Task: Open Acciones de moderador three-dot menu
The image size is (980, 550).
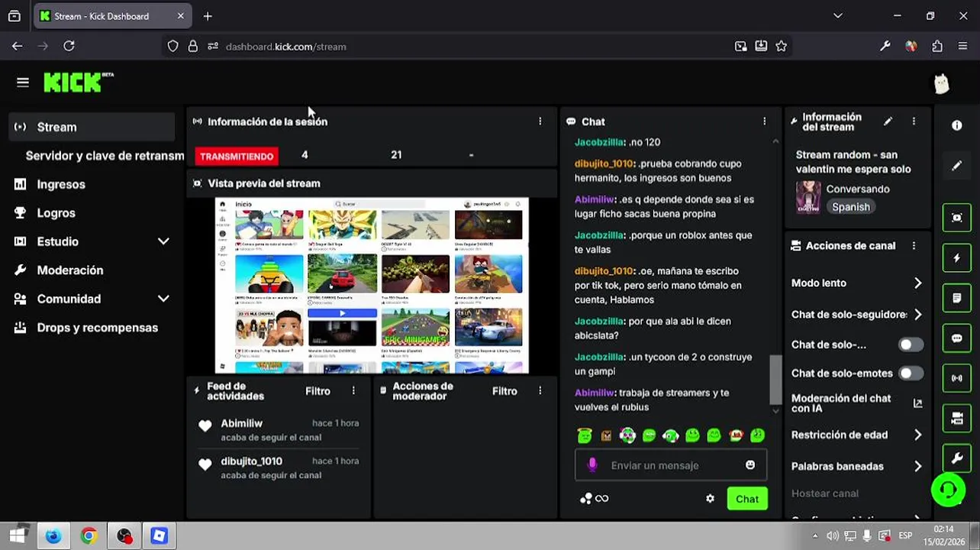Action: coord(540,391)
